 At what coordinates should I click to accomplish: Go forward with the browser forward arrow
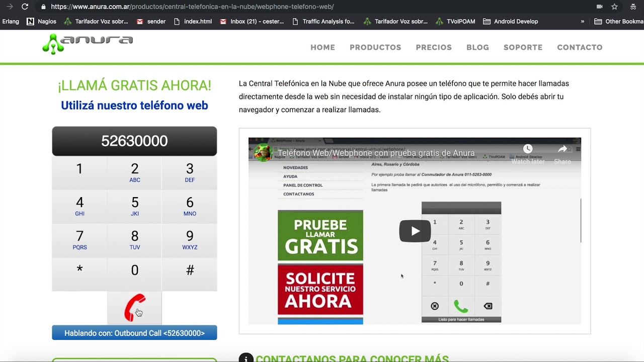10,7
